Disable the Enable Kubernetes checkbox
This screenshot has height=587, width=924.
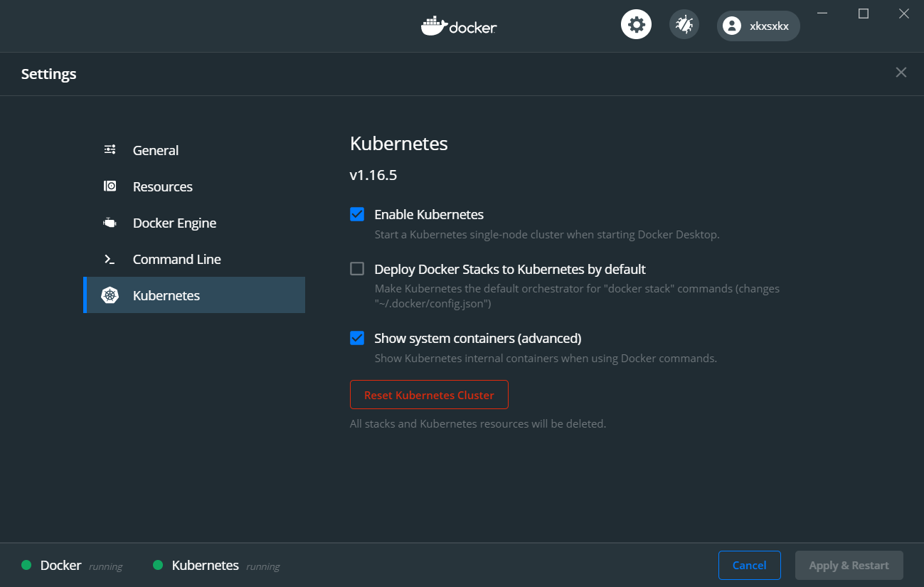coord(356,213)
